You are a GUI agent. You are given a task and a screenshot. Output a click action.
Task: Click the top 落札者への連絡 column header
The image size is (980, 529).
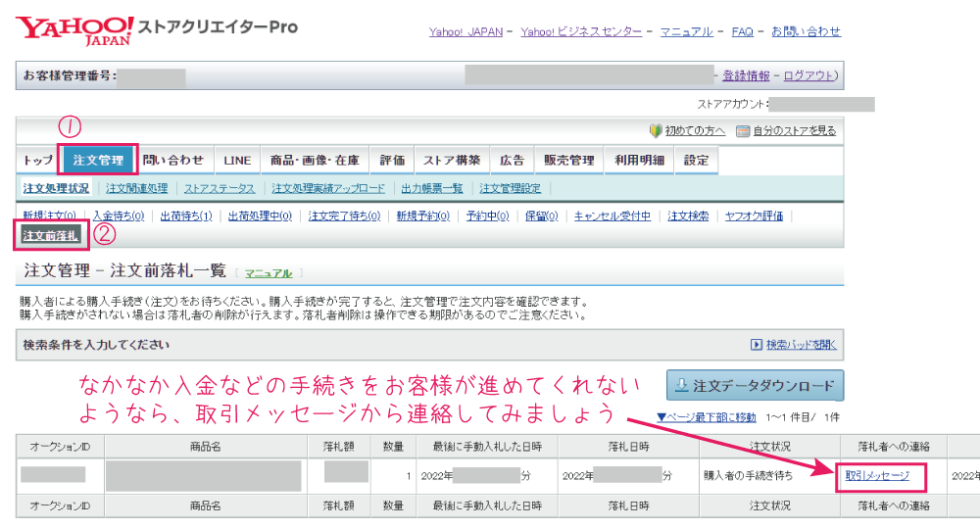[x=894, y=447]
